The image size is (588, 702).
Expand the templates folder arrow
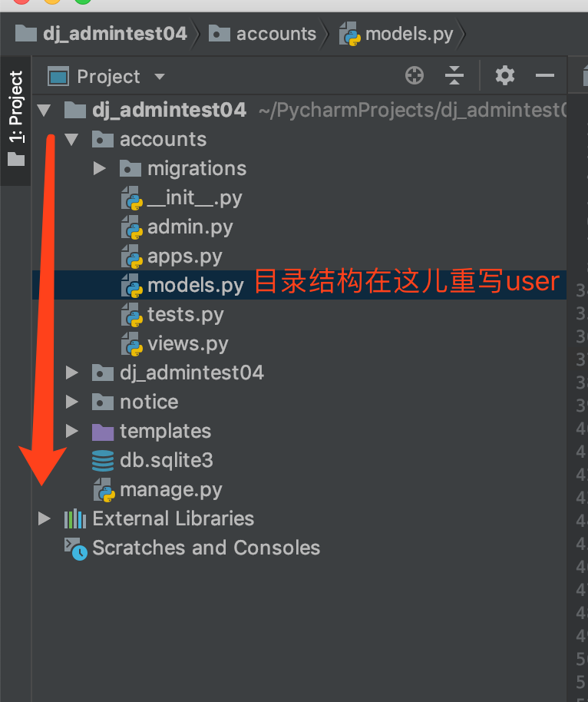pos(71,431)
